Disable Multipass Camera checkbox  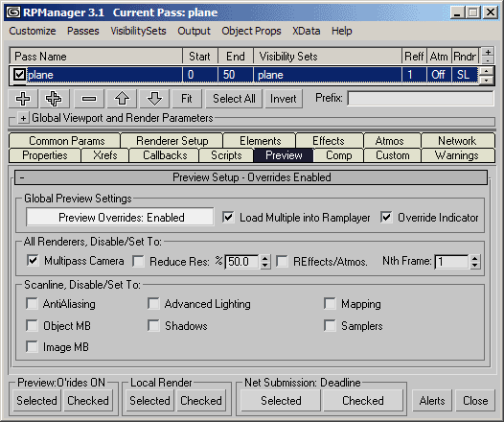(x=33, y=261)
